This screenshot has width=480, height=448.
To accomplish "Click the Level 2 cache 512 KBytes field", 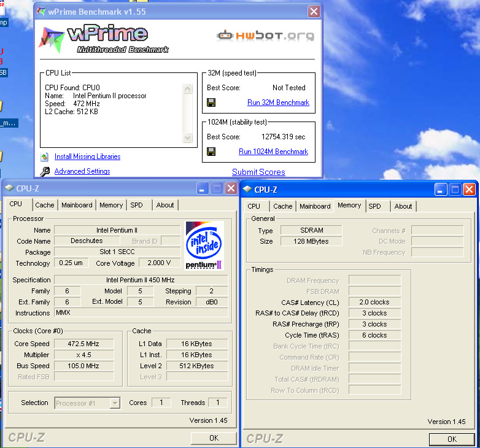I will pos(197,366).
